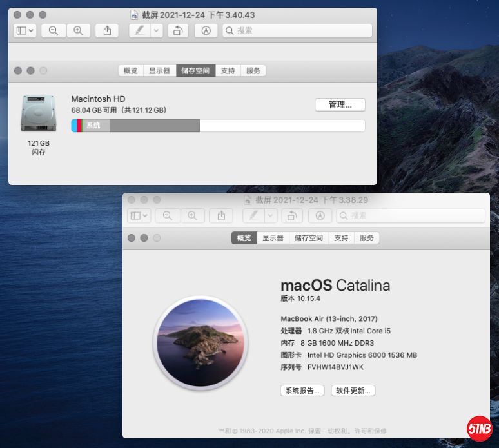This screenshot has height=448, width=499.
Task: Select the highlight pen in 3.40.43 window
Action: point(139,30)
